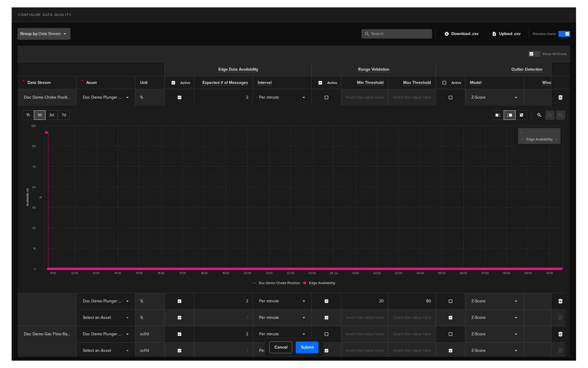Toggle the Show All Errors switch
The image size is (588, 368).
click(x=534, y=54)
